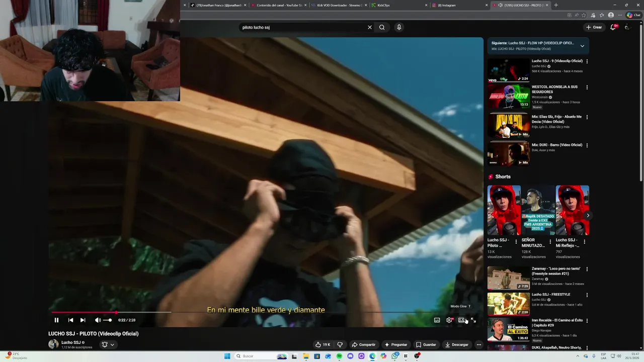Skip to the next video

click(x=83, y=320)
